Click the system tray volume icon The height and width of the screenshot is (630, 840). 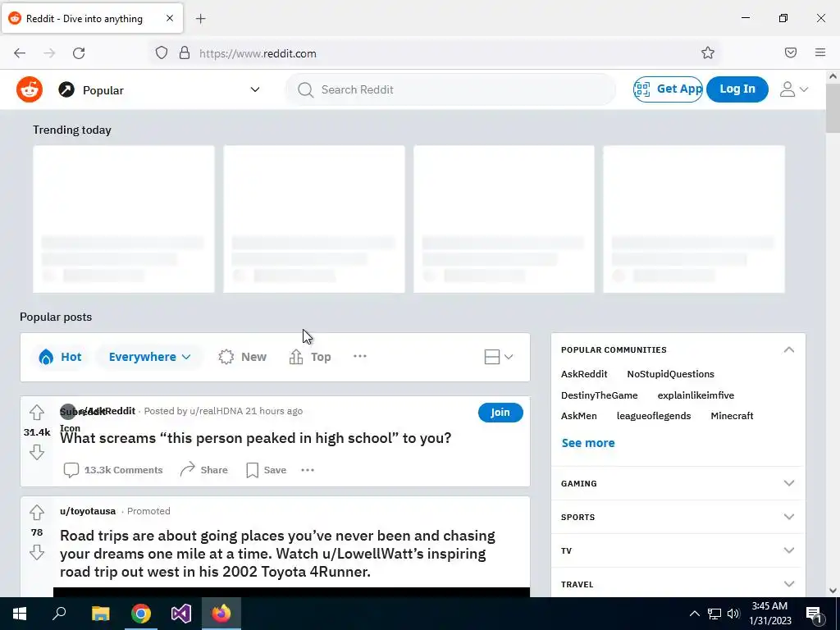coord(733,614)
